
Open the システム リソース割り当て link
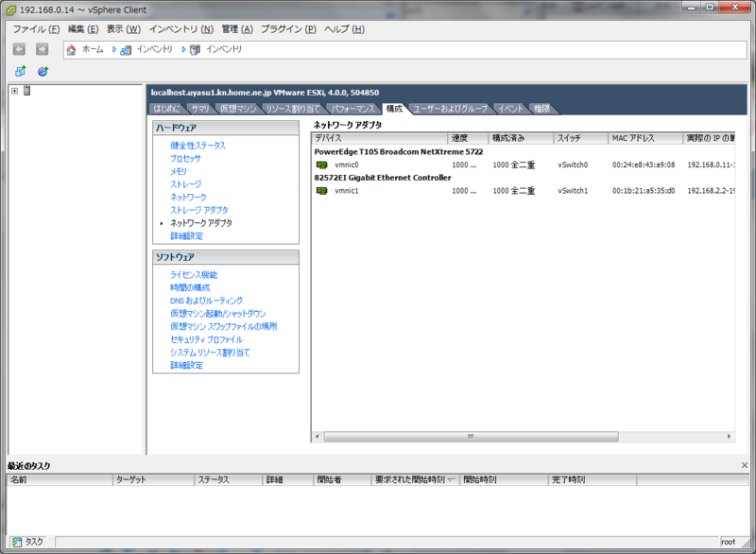(x=210, y=353)
